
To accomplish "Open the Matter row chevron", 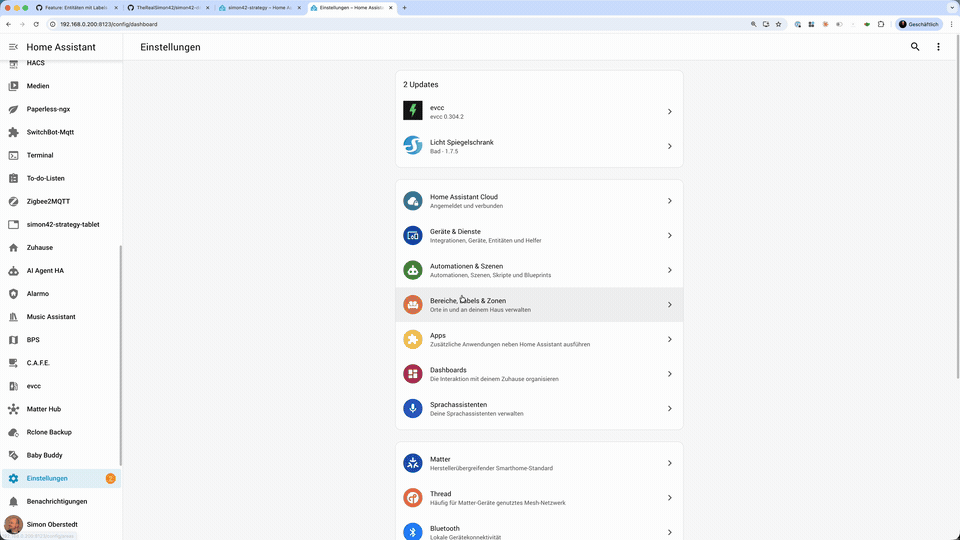I will point(669,463).
